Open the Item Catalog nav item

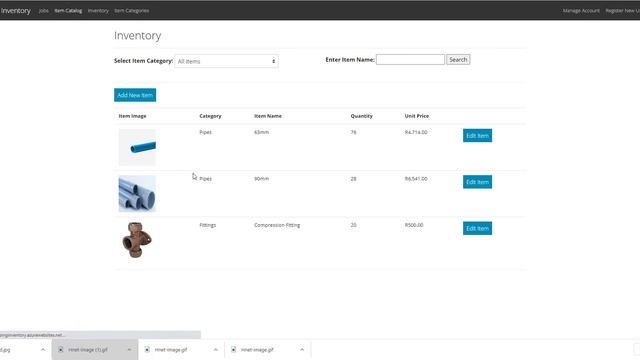tap(68, 11)
